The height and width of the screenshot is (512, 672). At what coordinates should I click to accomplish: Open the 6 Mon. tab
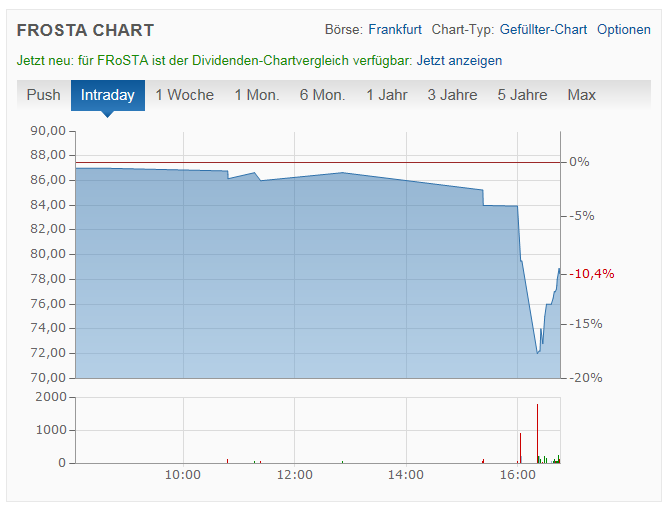pos(322,95)
